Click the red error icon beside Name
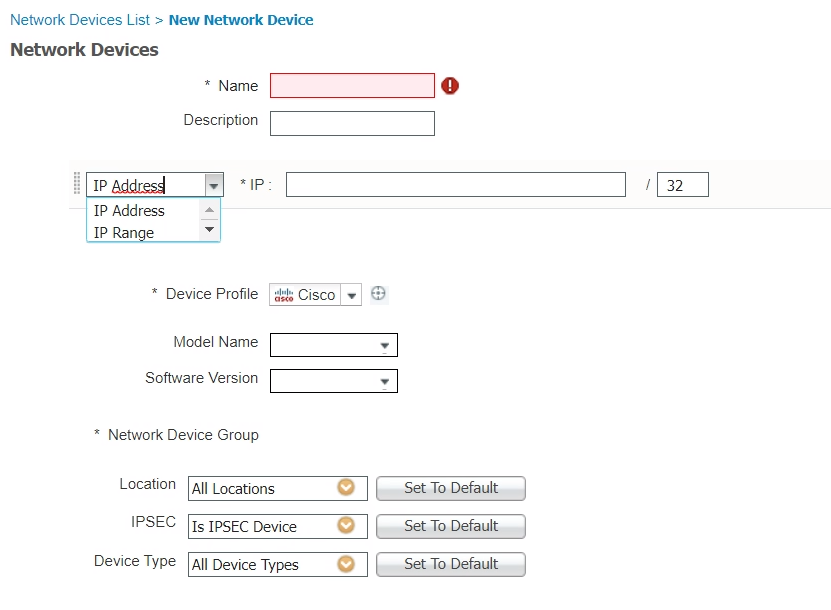The image size is (831, 610). [450, 86]
